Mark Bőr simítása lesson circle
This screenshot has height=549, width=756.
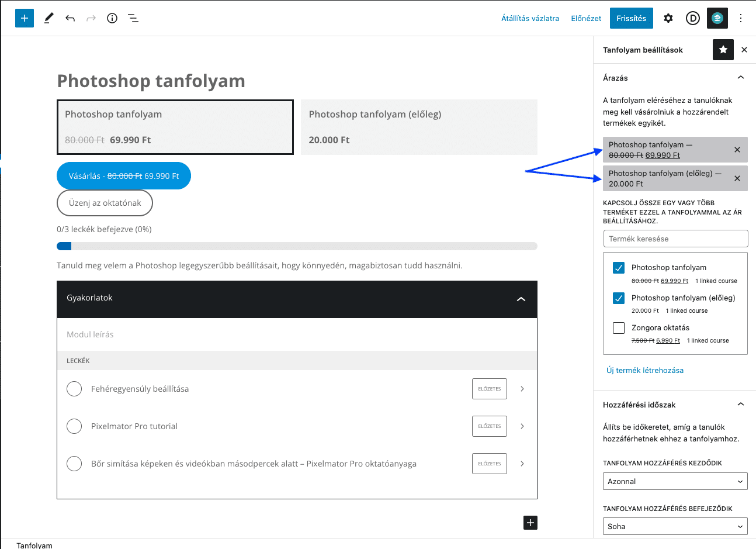(x=74, y=464)
